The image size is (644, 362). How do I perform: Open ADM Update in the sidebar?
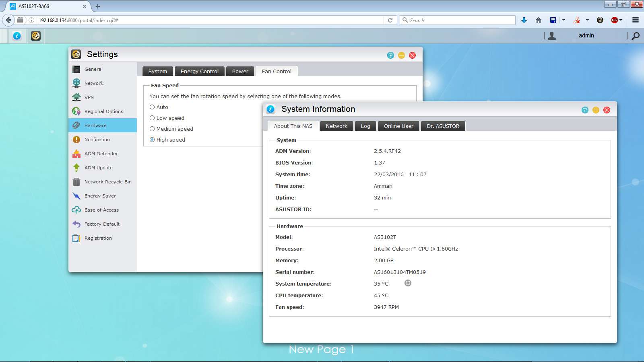click(103, 168)
